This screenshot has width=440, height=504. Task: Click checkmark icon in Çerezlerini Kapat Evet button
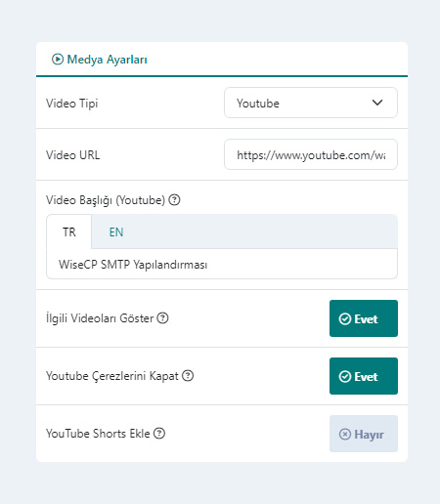[x=345, y=376]
